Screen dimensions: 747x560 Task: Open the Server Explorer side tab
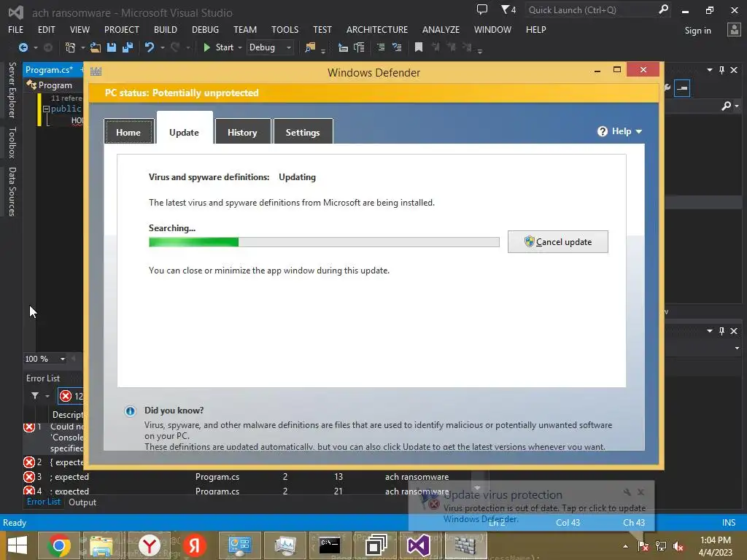tap(12, 90)
